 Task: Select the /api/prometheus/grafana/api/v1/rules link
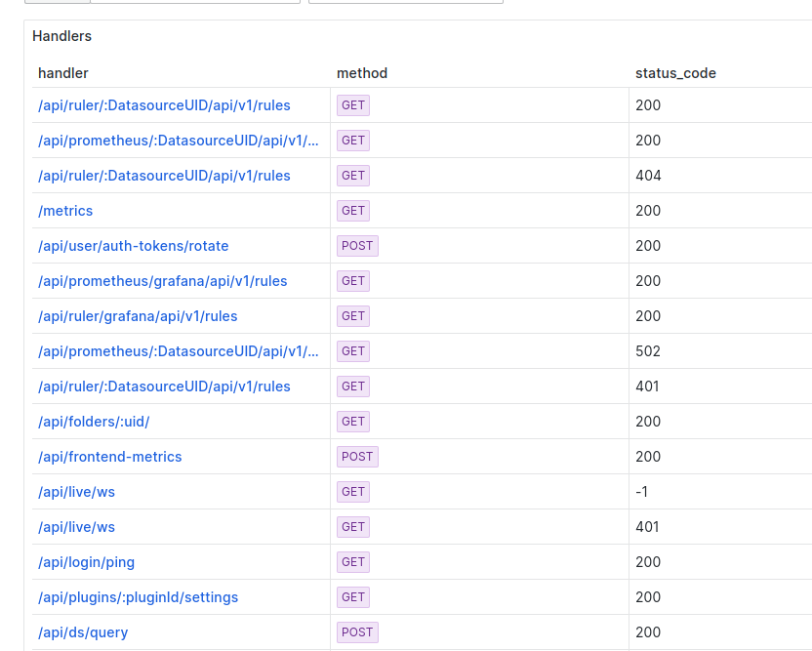click(x=162, y=280)
